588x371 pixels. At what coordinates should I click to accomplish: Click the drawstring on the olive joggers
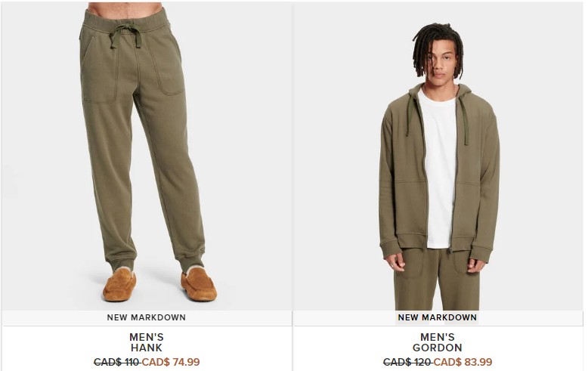(125, 36)
